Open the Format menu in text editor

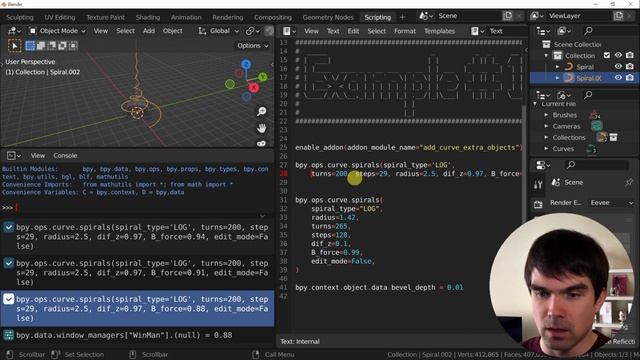click(x=404, y=31)
